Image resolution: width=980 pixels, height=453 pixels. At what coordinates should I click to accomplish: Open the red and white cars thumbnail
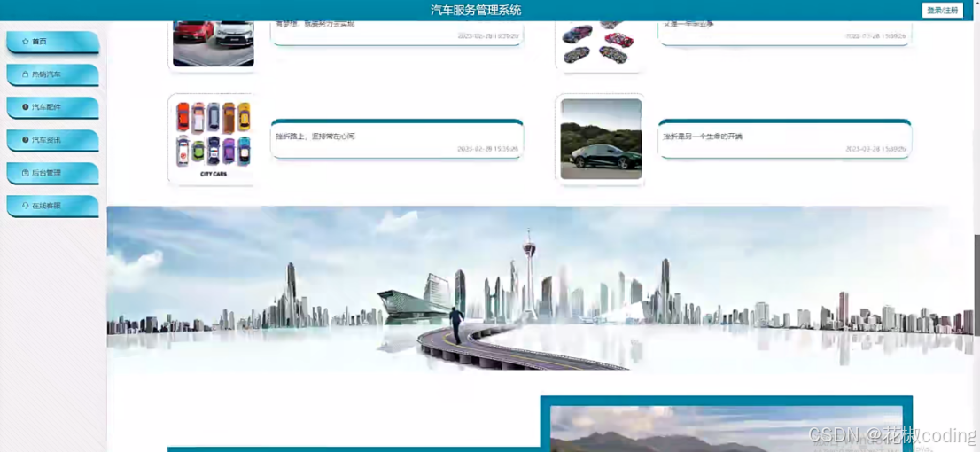pos(214,43)
